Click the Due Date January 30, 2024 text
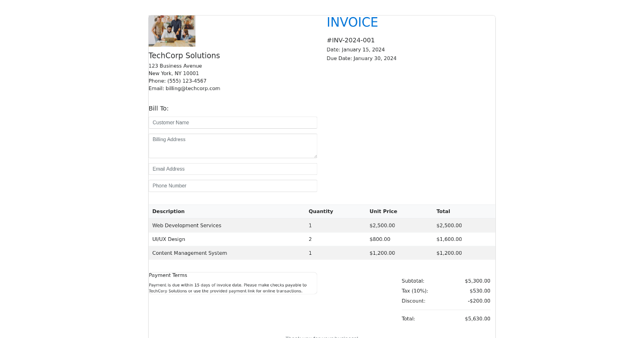This screenshot has width=644, height=338. point(361,58)
